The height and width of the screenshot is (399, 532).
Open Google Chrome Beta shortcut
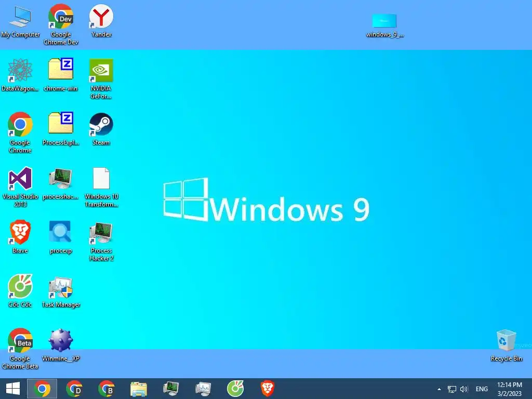(20, 349)
